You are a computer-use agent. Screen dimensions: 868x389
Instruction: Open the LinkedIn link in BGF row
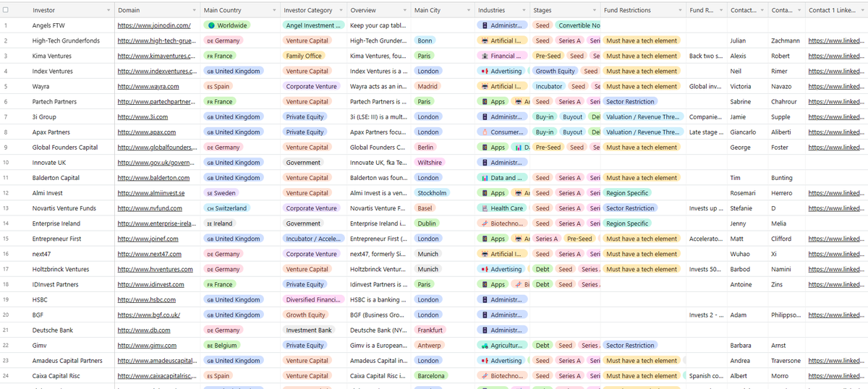click(x=836, y=315)
